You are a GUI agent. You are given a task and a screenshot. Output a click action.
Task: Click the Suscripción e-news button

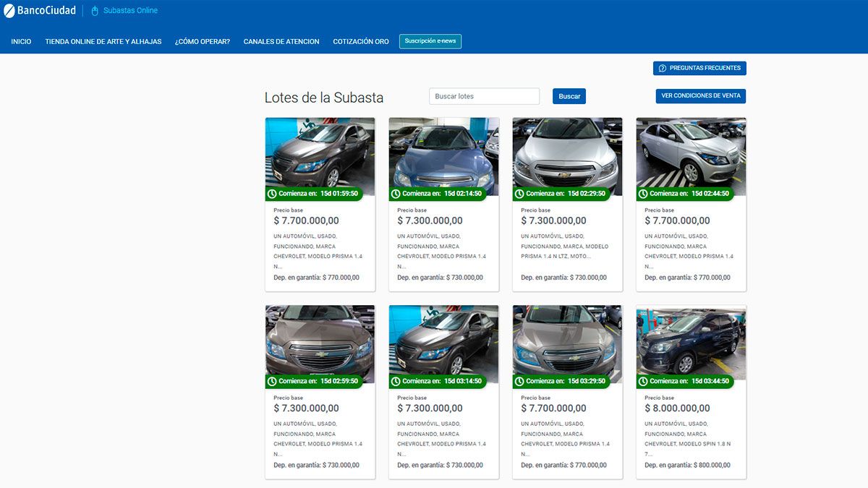coord(430,41)
